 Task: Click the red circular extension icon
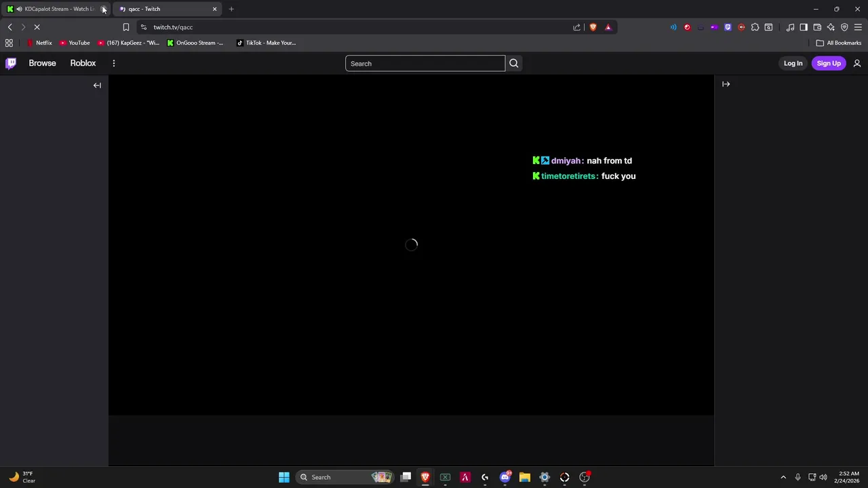[x=687, y=27]
